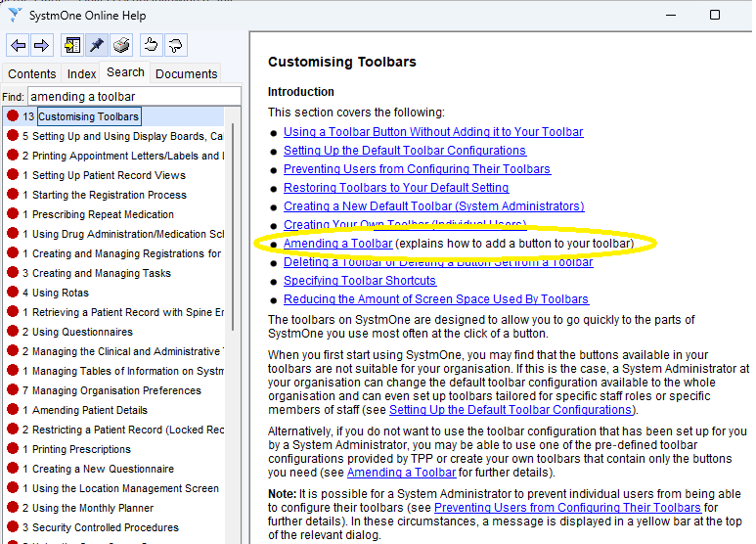Go back with the left arrow icon
Image resolution: width=756 pixels, height=544 pixels.
click(18, 46)
